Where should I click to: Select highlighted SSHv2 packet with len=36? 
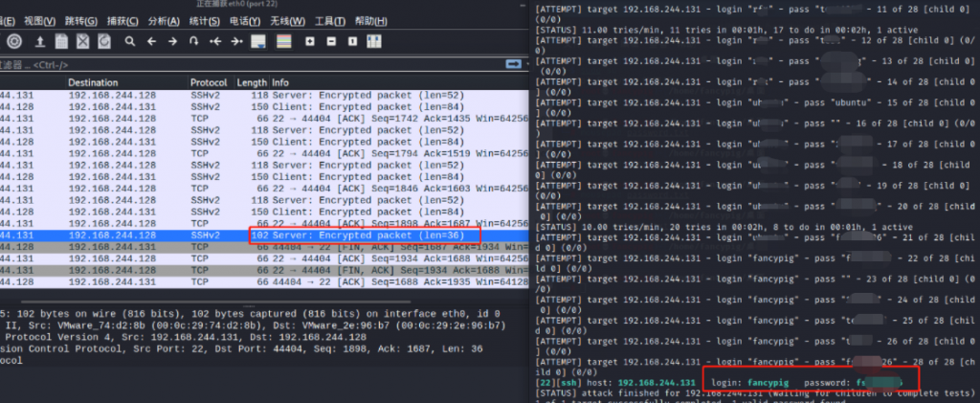click(x=264, y=235)
